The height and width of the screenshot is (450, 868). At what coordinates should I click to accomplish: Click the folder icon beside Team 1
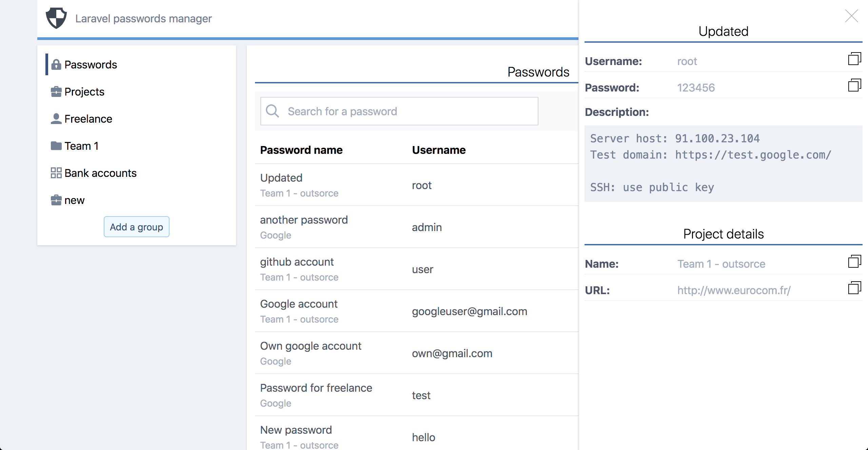pyautogui.click(x=56, y=145)
